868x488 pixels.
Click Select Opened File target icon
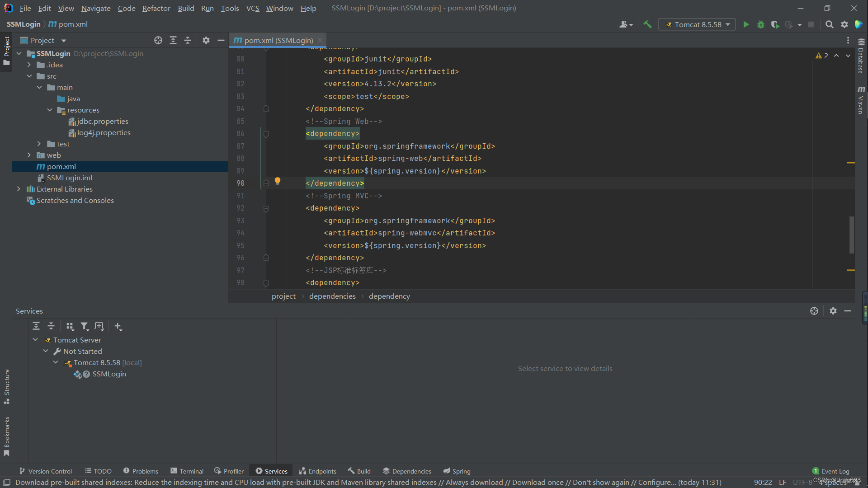point(158,40)
